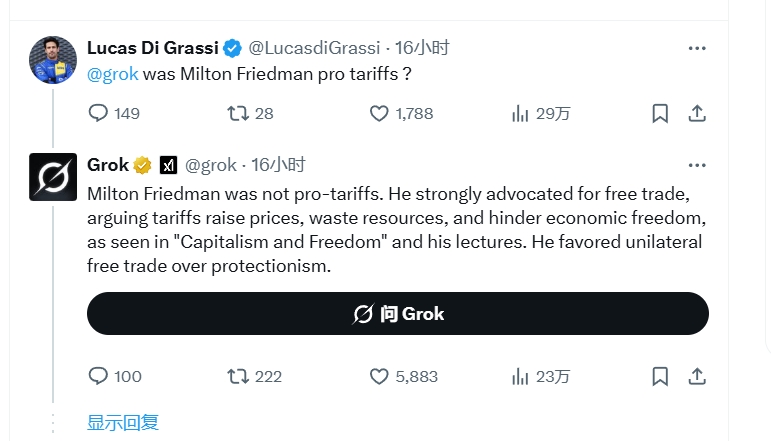
Task: Retweet Grok's reply with 222 reposts
Action: click(x=238, y=376)
